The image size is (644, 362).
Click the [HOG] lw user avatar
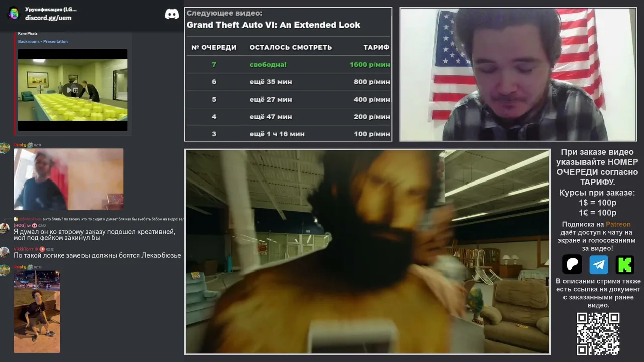point(5,228)
